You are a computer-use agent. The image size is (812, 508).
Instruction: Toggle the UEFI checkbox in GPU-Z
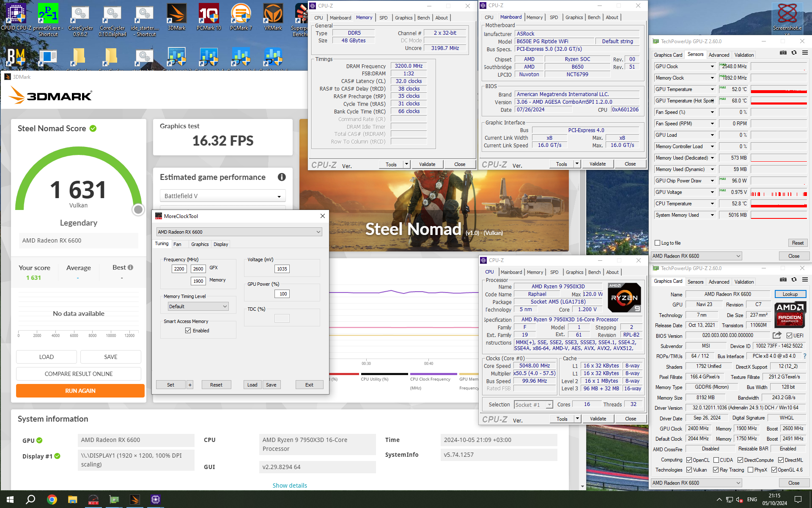[x=789, y=336]
